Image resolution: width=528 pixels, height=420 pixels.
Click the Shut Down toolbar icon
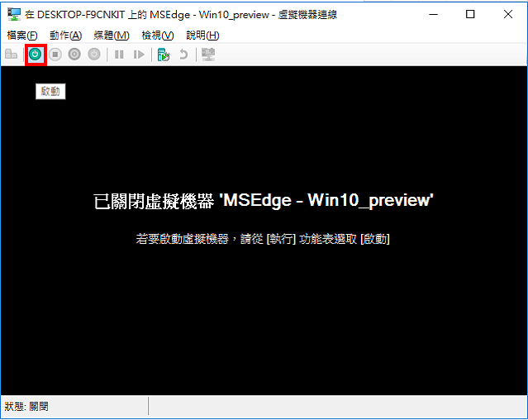click(x=74, y=55)
